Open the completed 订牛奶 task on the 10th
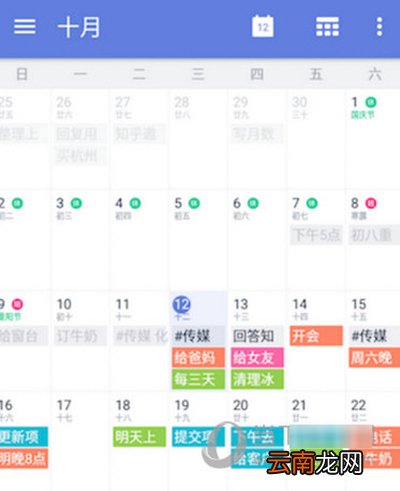 point(80,336)
